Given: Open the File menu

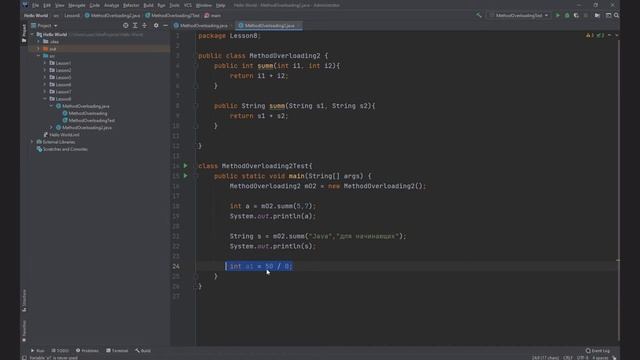Looking at the screenshot, I should pyautogui.click(x=36, y=5).
